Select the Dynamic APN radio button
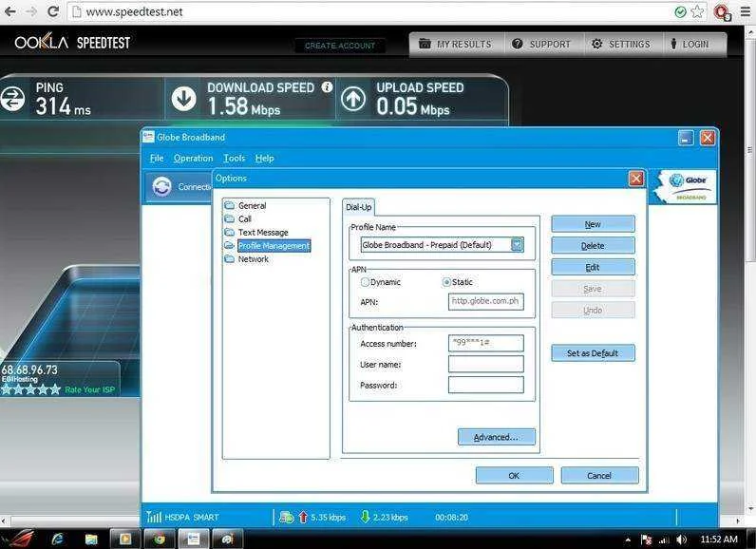This screenshot has width=756, height=549. (x=365, y=282)
